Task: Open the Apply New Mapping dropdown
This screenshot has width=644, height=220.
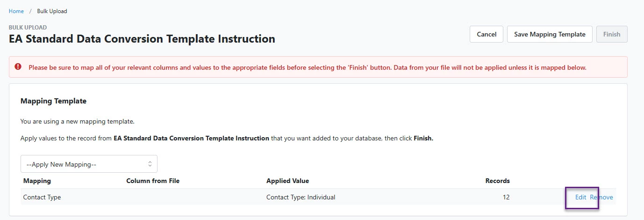Action: click(x=89, y=164)
